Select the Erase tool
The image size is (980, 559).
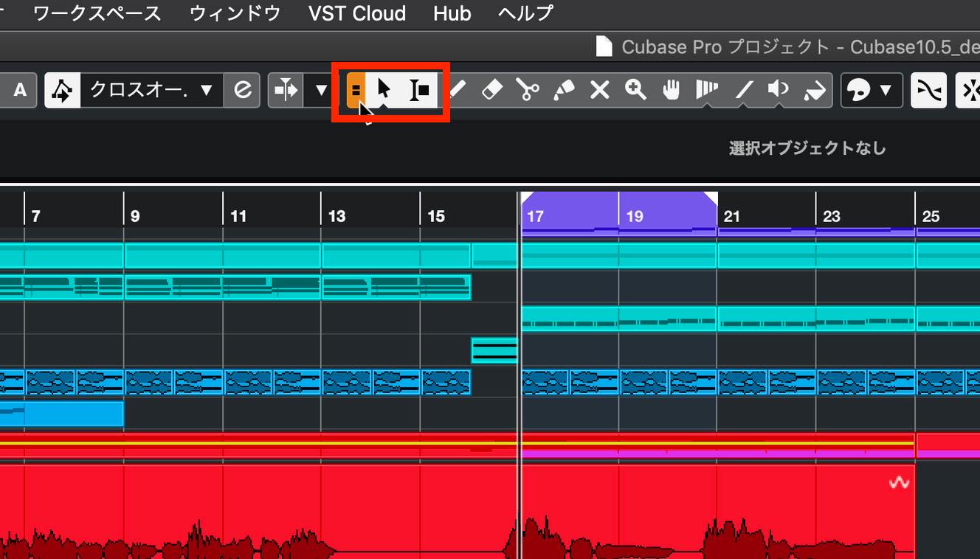491,90
